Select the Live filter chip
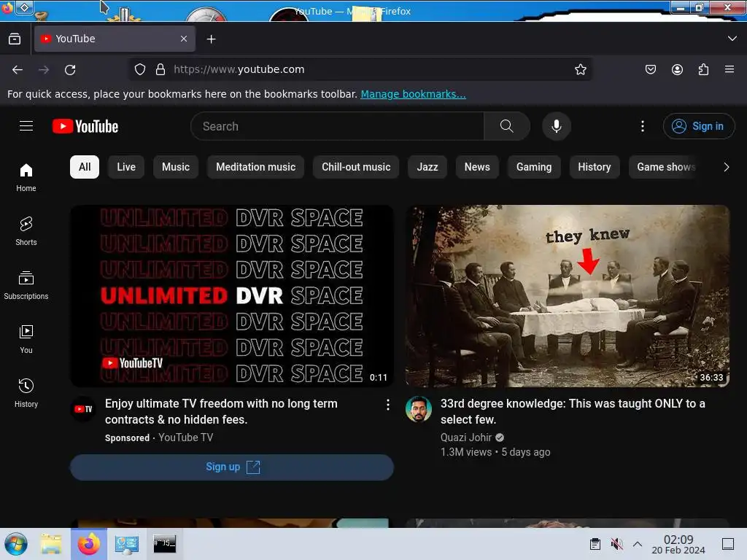747x560 pixels. click(126, 167)
